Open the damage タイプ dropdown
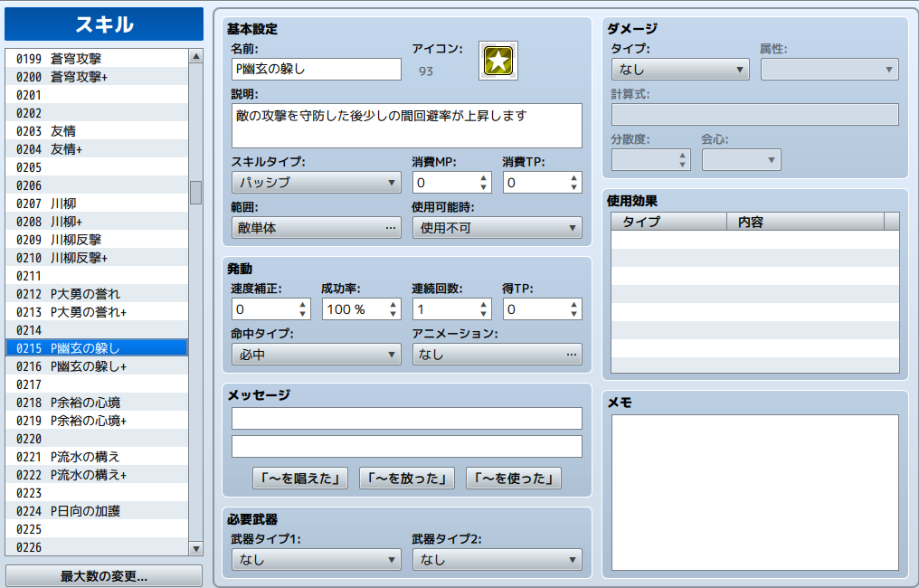The width and height of the screenshot is (919, 588). [679, 70]
